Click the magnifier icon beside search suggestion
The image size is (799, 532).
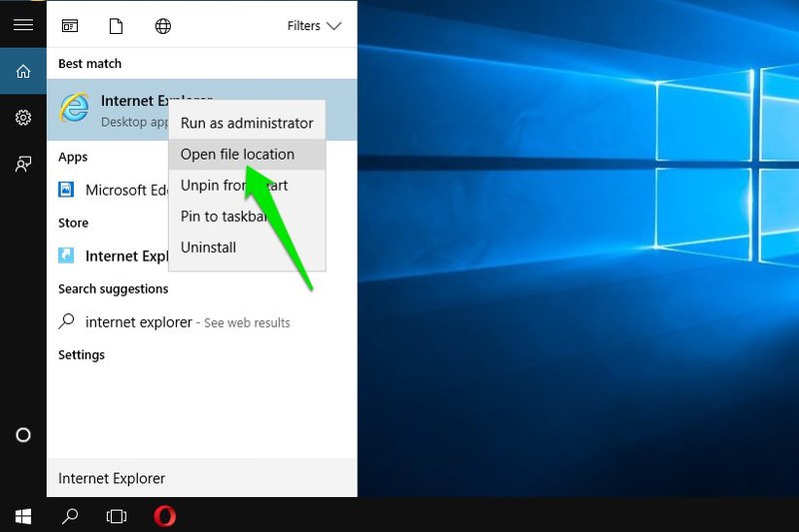pos(66,321)
